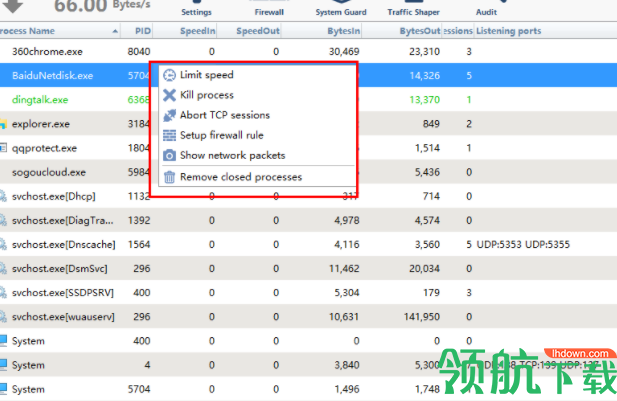Select Abort TCP sessions menu entry
The image size is (617, 401).
(x=257, y=115)
